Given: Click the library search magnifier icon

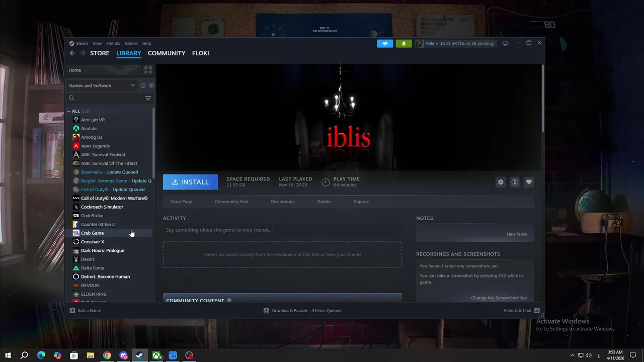Looking at the screenshot, I should (71, 98).
